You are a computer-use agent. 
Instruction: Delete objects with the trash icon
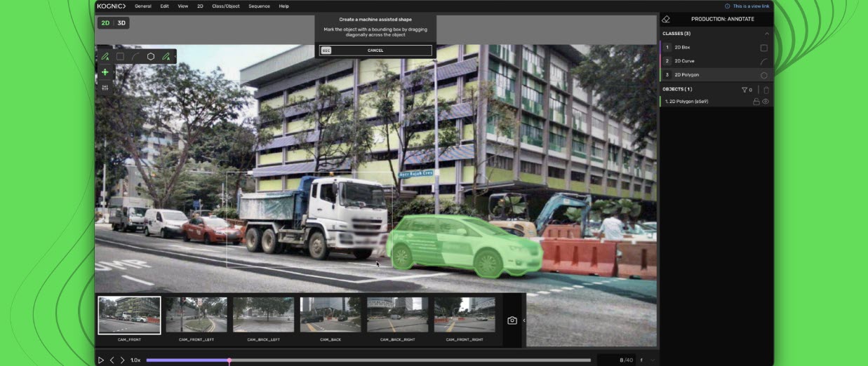tap(766, 90)
